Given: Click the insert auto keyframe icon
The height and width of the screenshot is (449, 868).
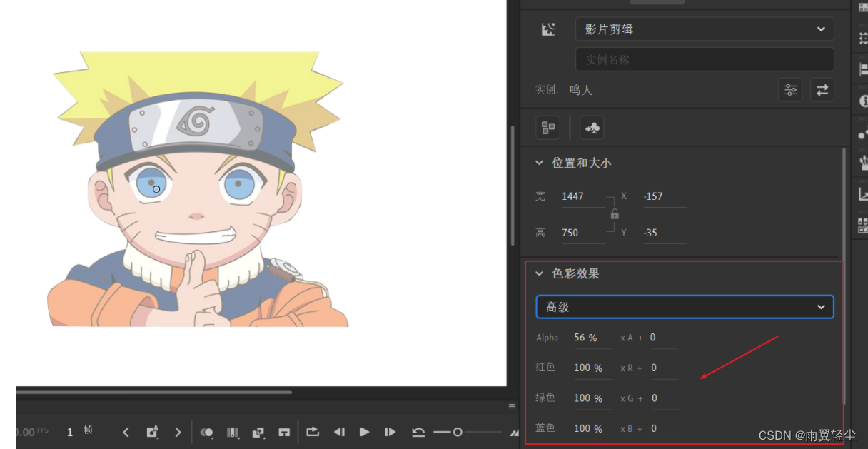Looking at the screenshot, I should click(152, 432).
